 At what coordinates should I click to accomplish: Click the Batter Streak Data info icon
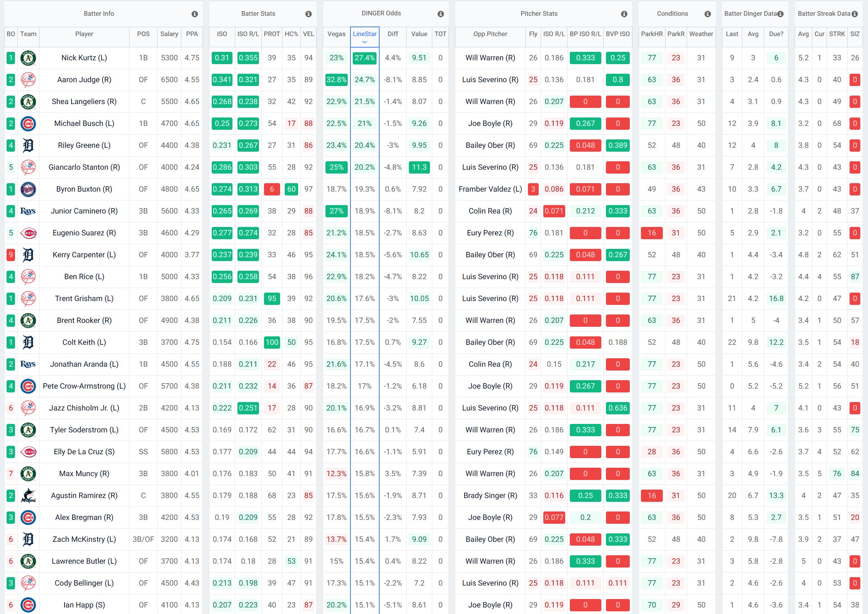[855, 14]
